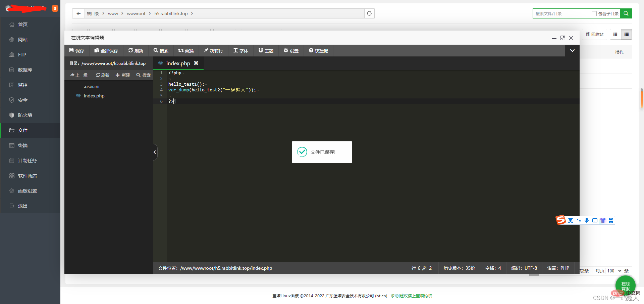
Task: Collapse the file tree side panel
Action: pos(155,152)
